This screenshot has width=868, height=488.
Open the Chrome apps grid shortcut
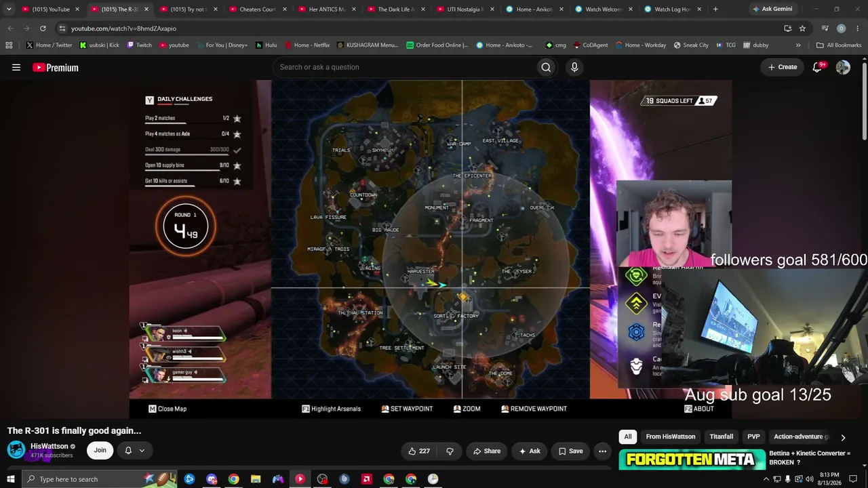(x=9, y=45)
